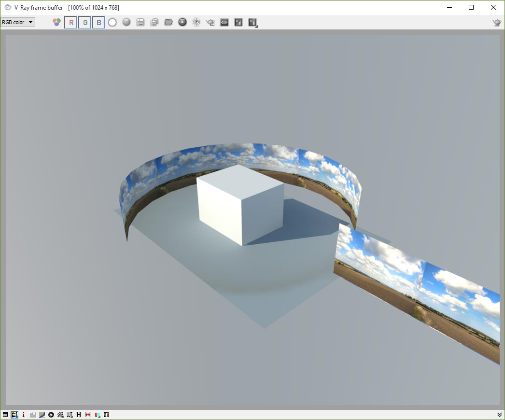
Task: Activate track mouse while rendering
Action: pos(196,22)
